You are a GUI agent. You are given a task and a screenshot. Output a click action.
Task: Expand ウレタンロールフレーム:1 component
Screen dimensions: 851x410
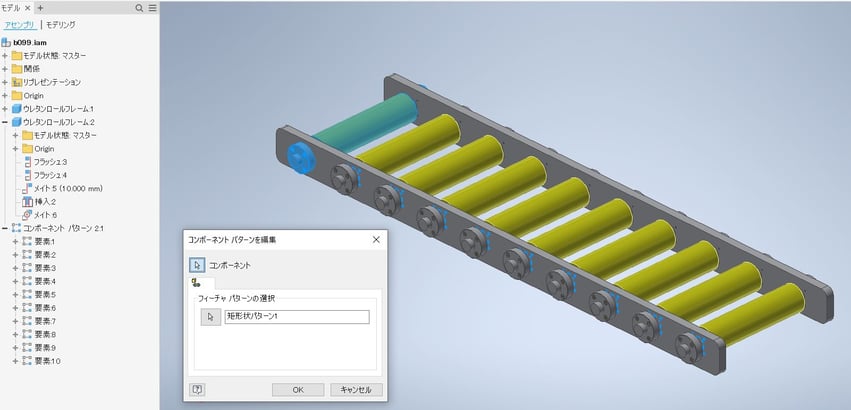pyautogui.click(x=5, y=109)
